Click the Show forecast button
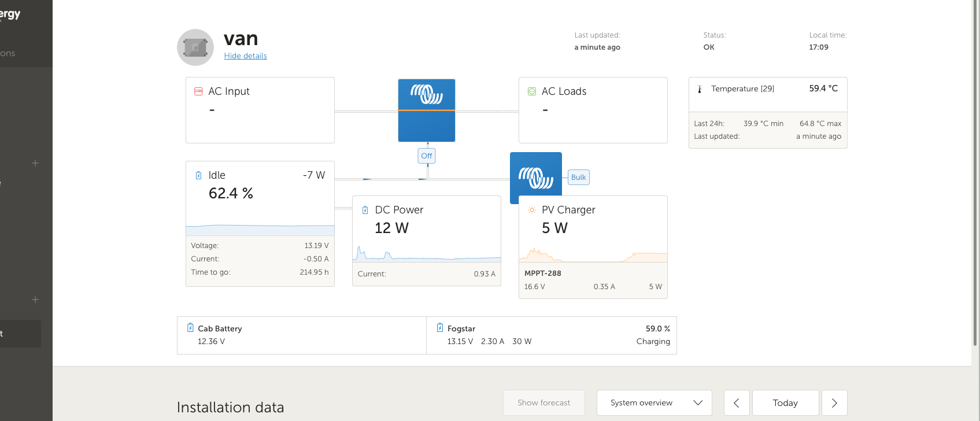The width and height of the screenshot is (980, 421). tap(544, 403)
